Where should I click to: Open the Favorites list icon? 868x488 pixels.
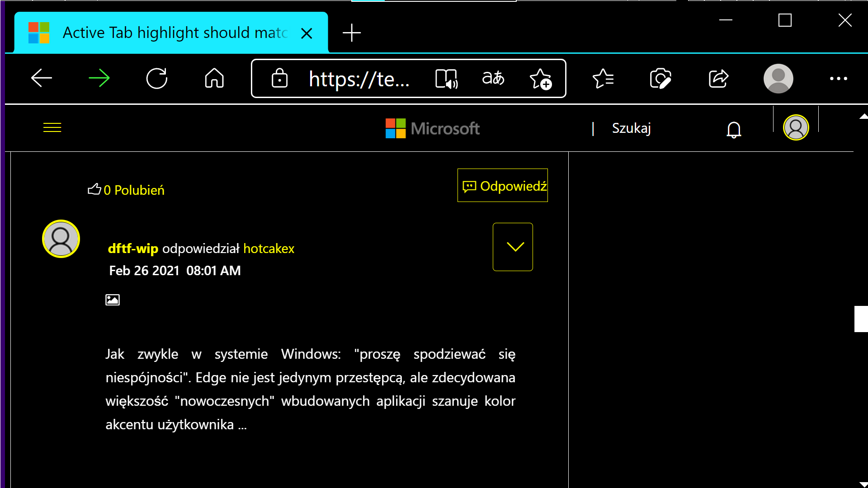point(604,78)
